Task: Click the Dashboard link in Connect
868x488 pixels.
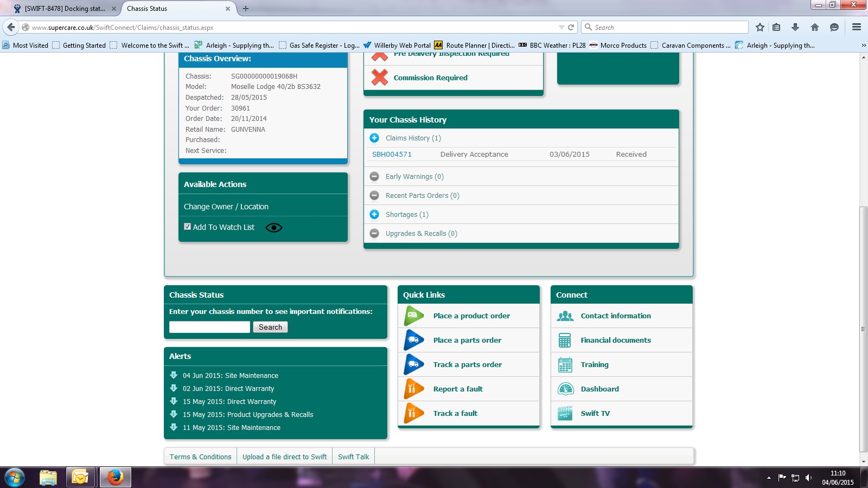Action: point(600,389)
